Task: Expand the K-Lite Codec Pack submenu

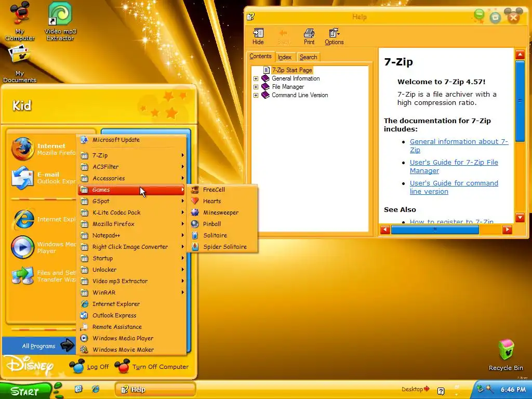Action: (x=132, y=212)
